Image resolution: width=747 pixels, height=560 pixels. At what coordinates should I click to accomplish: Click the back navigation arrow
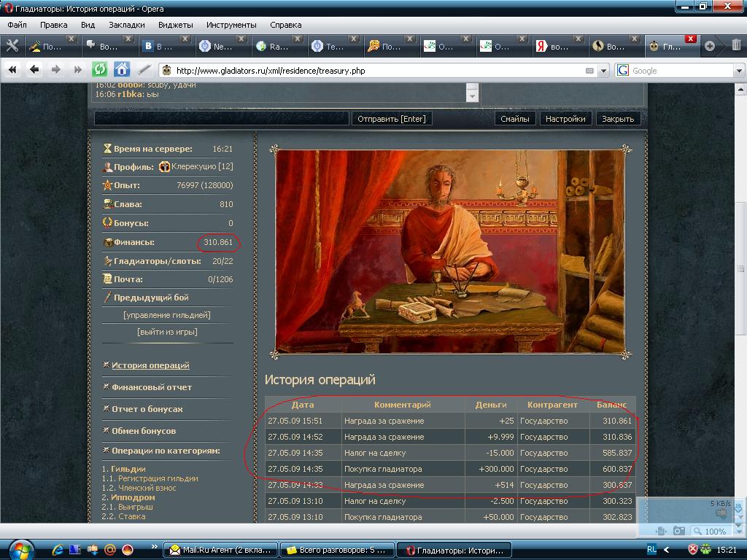click(x=34, y=70)
